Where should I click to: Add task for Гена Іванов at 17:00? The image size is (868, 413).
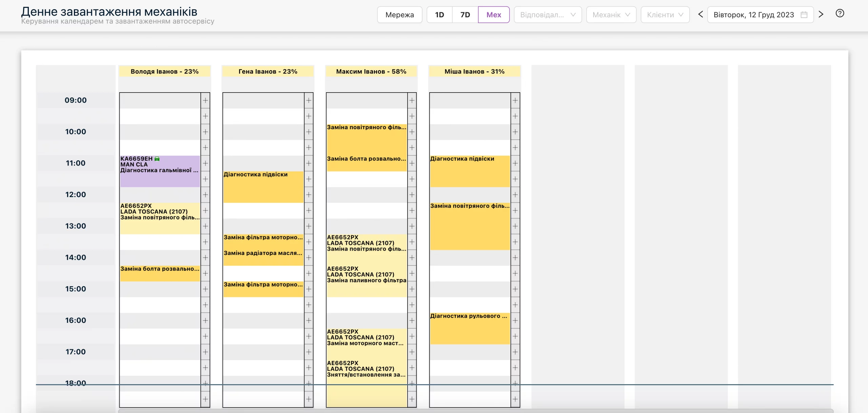click(309, 352)
